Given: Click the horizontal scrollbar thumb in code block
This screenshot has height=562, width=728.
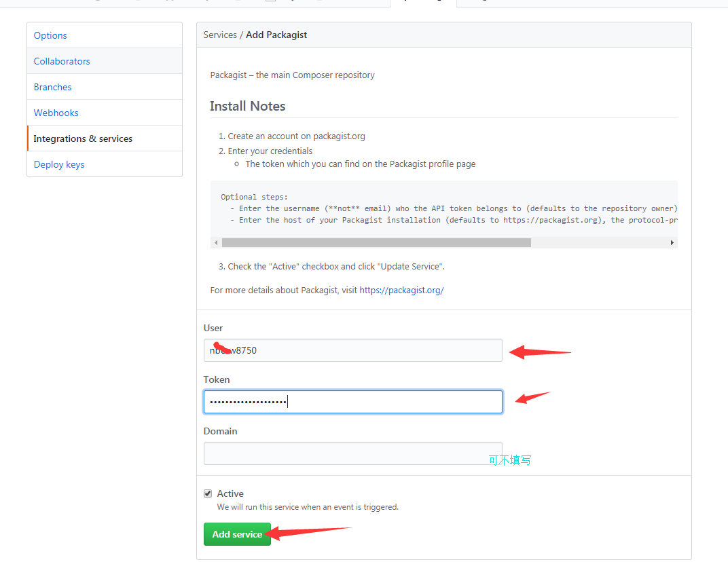Looking at the screenshot, I should point(376,243).
